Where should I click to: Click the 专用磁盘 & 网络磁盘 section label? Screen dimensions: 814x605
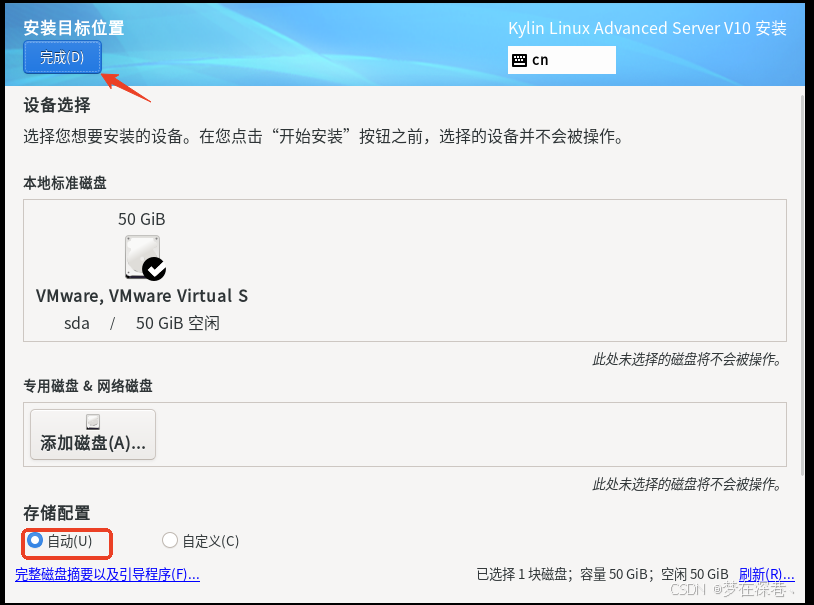coord(88,386)
